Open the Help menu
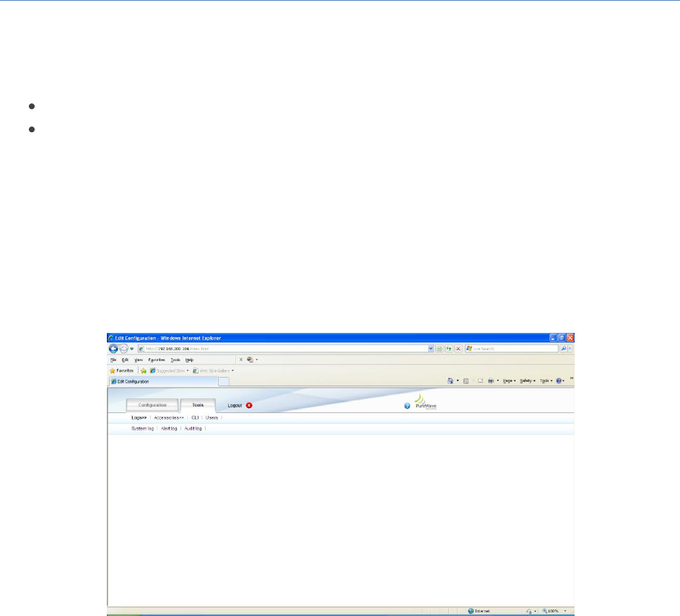Viewport: 680px width, 616px height. pos(190,360)
